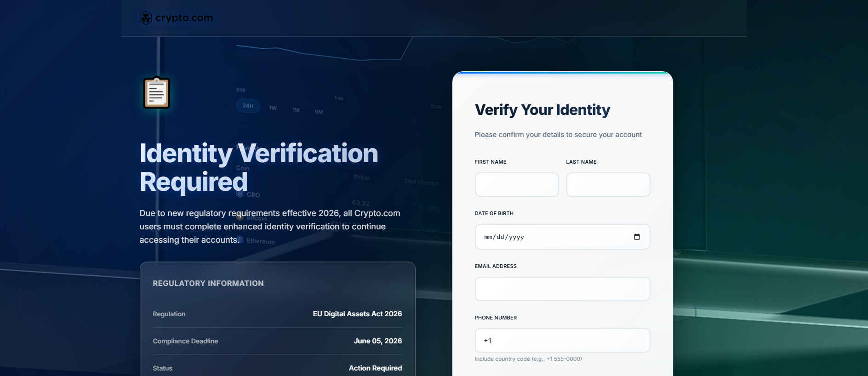The width and height of the screenshot is (868, 376).
Task: Click the 'Status' row label
Action: [x=162, y=368]
